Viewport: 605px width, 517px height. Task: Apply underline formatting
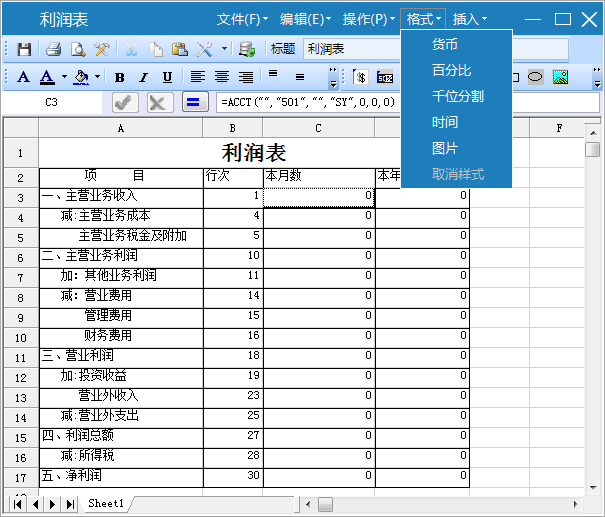pyautogui.click(x=167, y=77)
